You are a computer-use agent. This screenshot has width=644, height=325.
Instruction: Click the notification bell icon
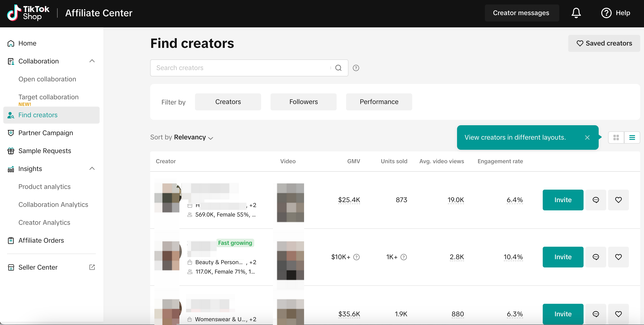[576, 13]
